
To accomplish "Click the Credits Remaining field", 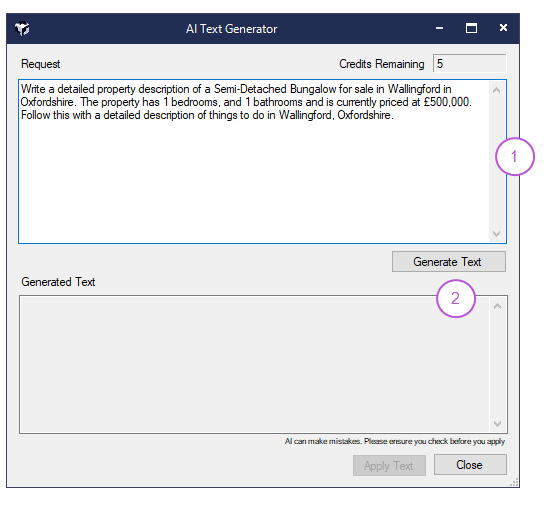I will (469, 63).
